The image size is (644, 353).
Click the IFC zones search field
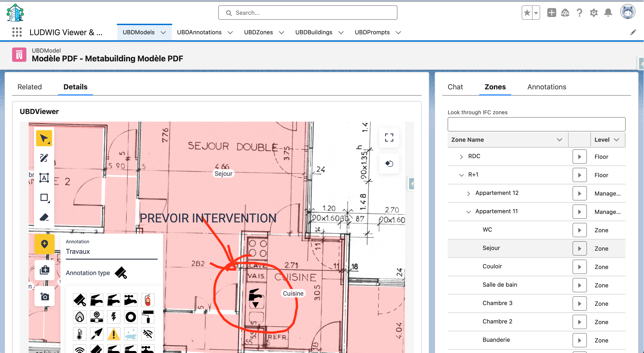point(536,124)
